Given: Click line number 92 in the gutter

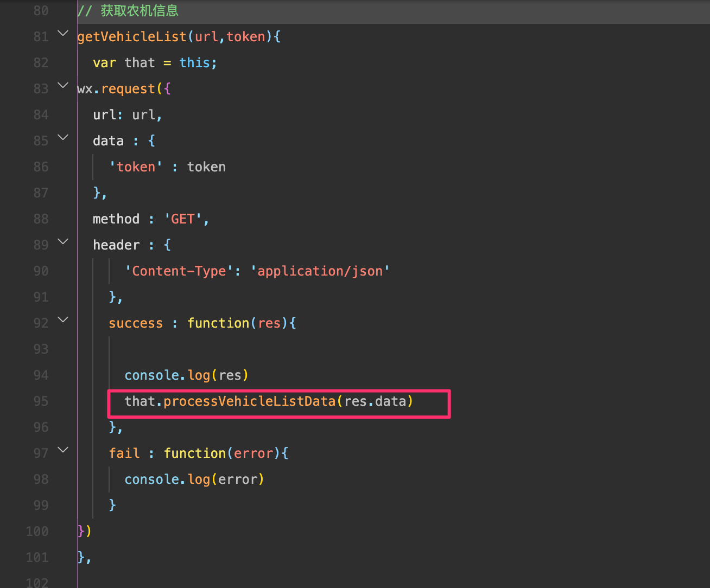Looking at the screenshot, I should point(41,323).
